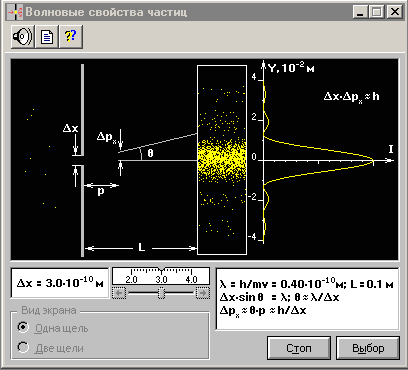Open the document notes icon

click(x=47, y=37)
